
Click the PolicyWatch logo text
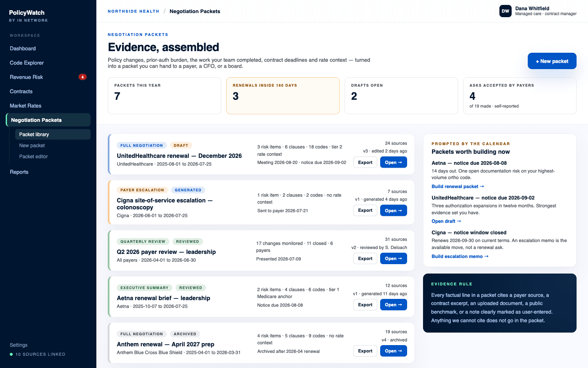[x=27, y=13]
